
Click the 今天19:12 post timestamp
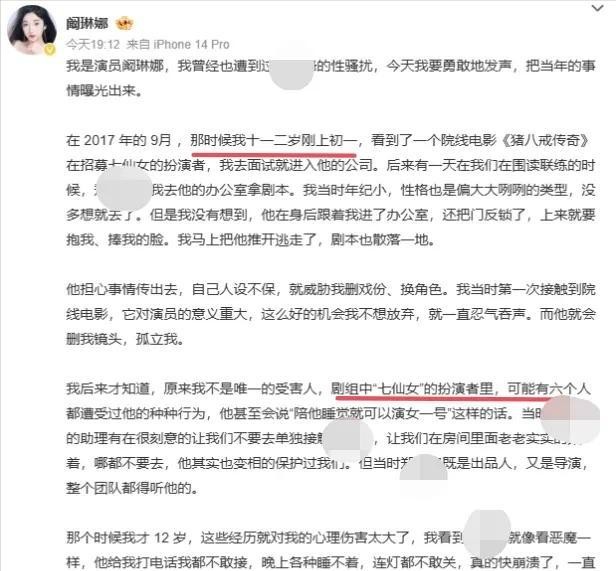[x=93, y=44]
